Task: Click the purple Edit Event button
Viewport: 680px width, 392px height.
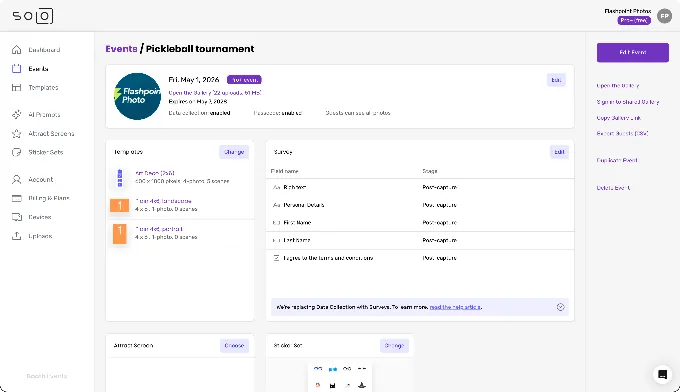Action: (x=633, y=52)
